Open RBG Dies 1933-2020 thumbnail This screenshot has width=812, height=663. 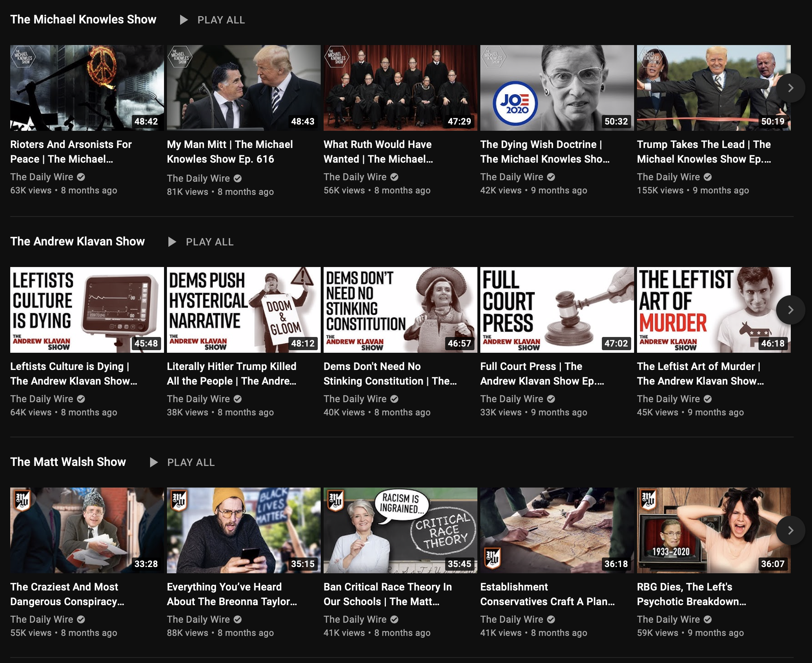[713, 530]
